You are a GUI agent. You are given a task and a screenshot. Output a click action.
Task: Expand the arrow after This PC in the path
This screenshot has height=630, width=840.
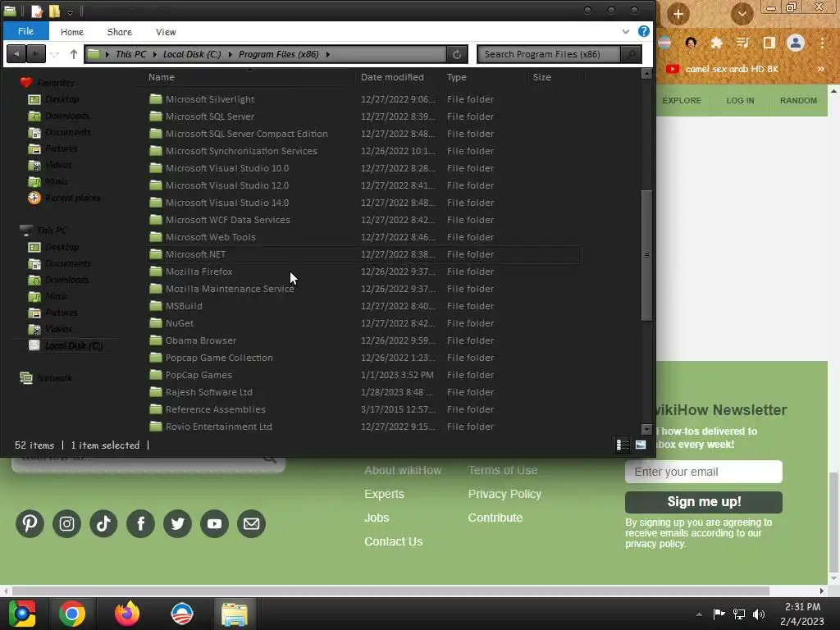(155, 54)
